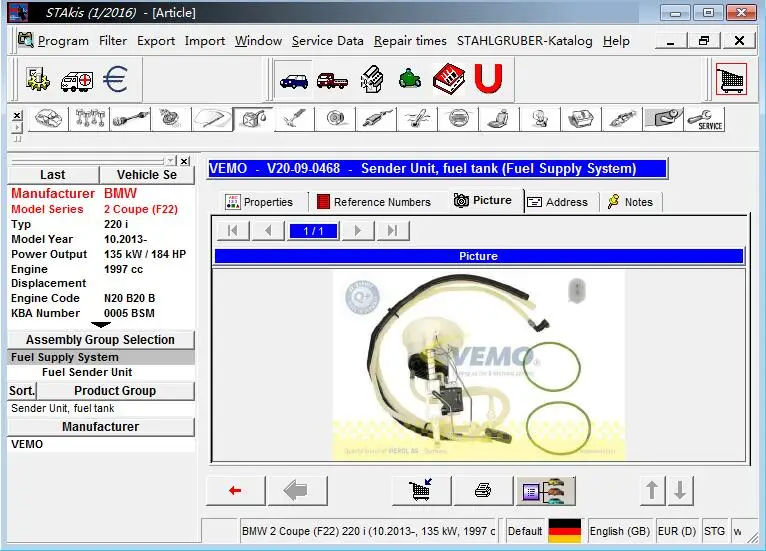Viewport: 766px width, 551px height.
Task: Add article to cart button icon
Action: tap(421, 490)
